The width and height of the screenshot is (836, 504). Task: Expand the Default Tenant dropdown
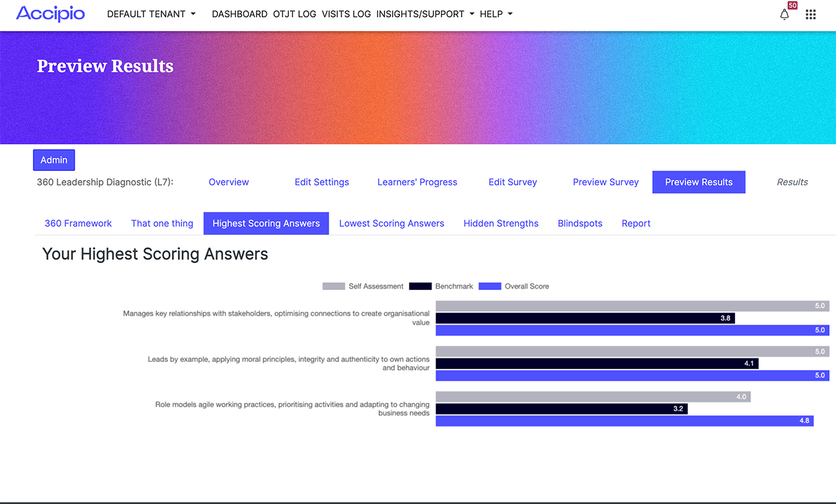(151, 14)
